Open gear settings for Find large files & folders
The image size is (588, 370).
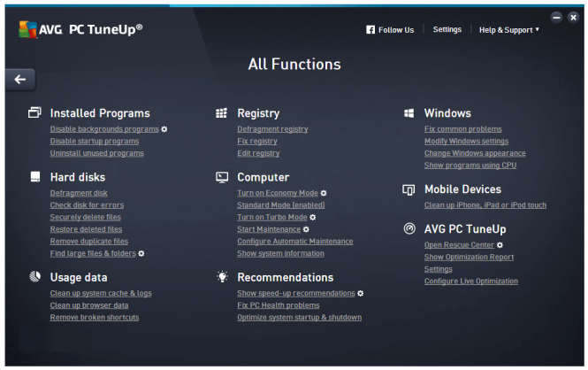click(141, 254)
